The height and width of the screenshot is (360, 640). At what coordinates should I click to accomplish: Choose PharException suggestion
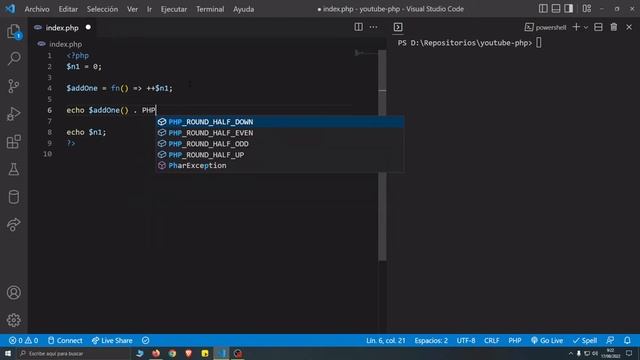click(280, 165)
